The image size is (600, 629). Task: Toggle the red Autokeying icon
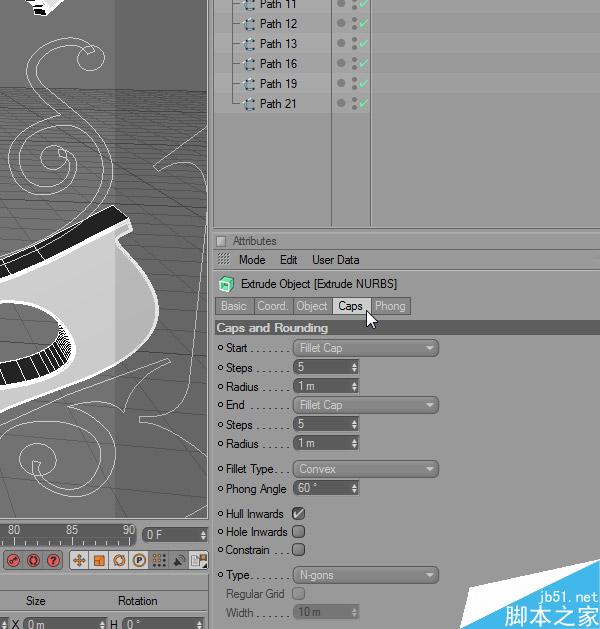[x=33, y=560]
